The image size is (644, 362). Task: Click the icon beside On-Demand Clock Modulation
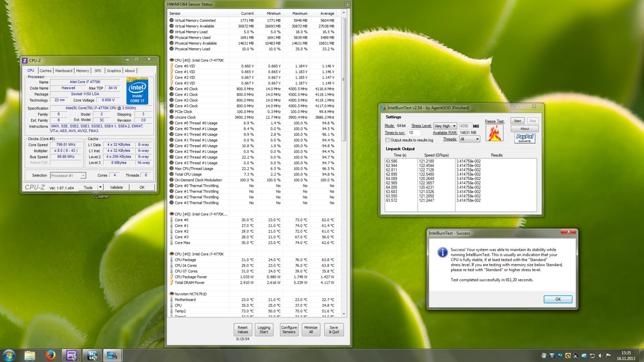point(171,180)
